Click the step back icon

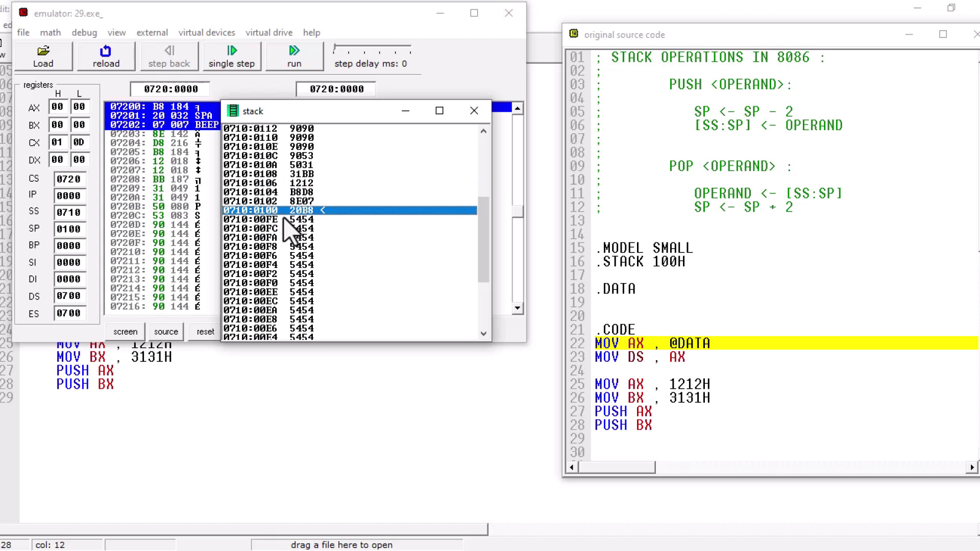169,51
